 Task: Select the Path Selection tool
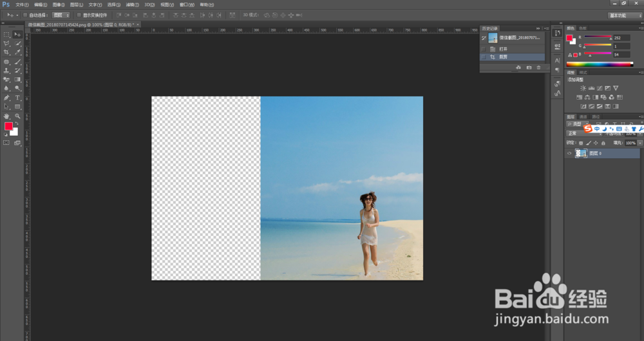click(6, 107)
